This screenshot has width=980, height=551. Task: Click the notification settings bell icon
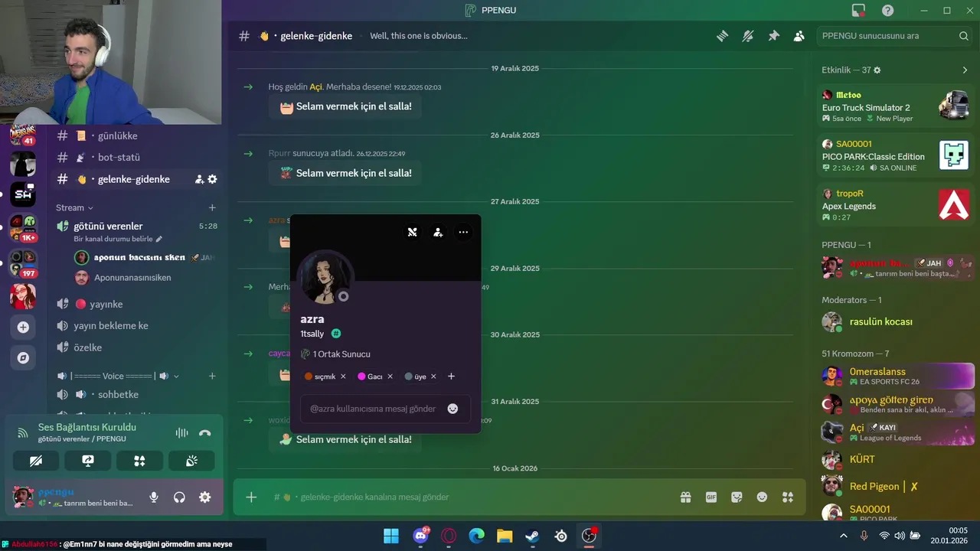click(x=748, y=36)
